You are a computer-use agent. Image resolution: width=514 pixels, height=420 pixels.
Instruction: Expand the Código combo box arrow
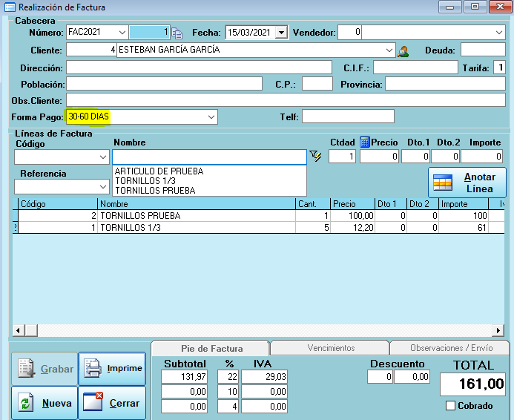[103, 157]
